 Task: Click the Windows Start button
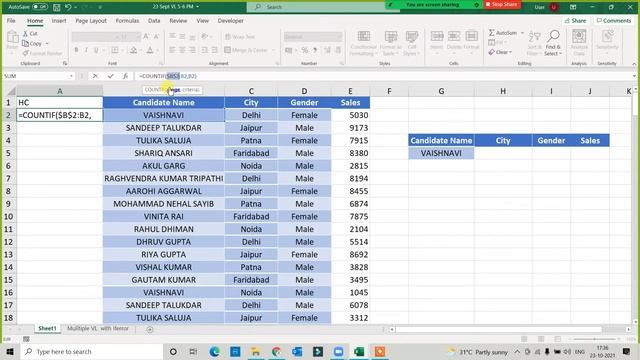click(10, 351)
